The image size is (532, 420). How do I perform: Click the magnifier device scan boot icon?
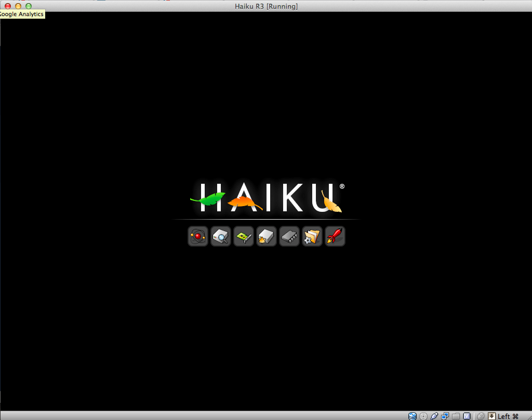(221, 237)
